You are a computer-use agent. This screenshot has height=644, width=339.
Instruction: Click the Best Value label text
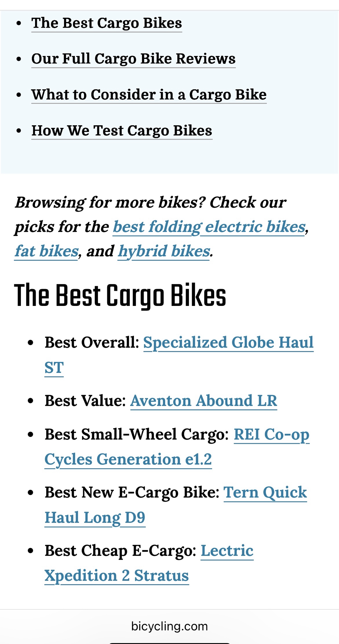click(x=85, y=401)
